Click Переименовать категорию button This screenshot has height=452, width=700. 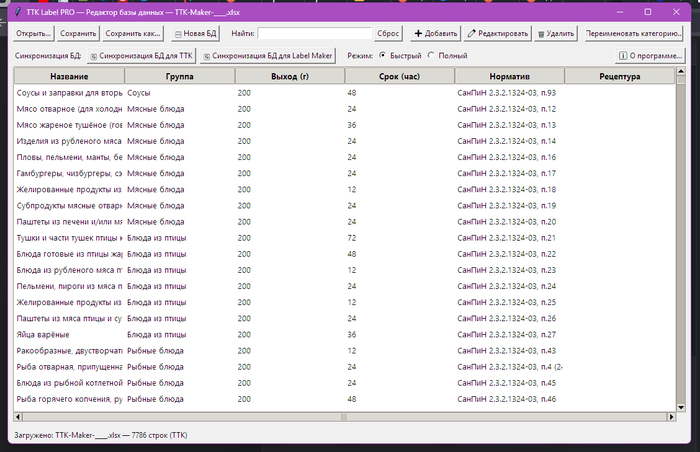[633, 33]
